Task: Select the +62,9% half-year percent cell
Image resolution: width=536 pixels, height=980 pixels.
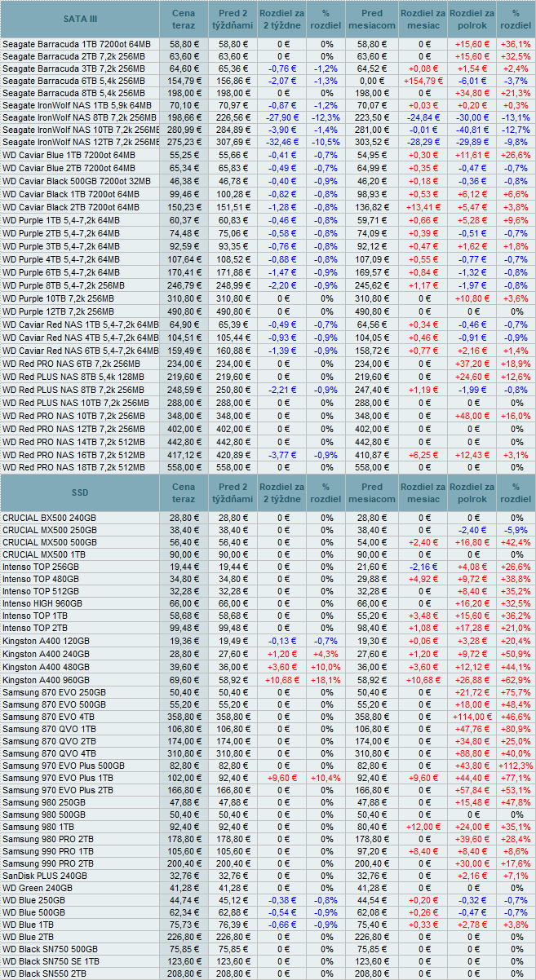Action: [516, 678]
